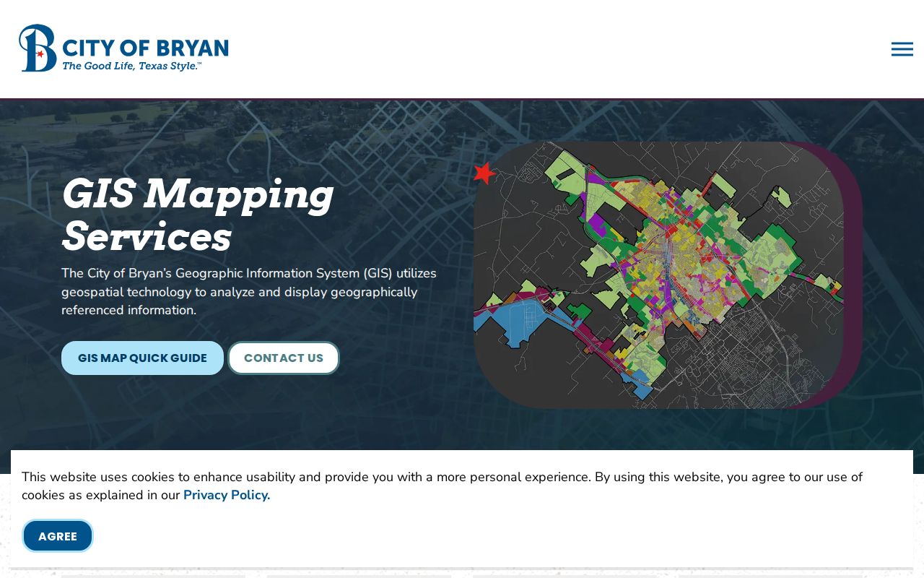
Task: Click the GIS Mapping Services heading
Action: click(x=197, y=215)
